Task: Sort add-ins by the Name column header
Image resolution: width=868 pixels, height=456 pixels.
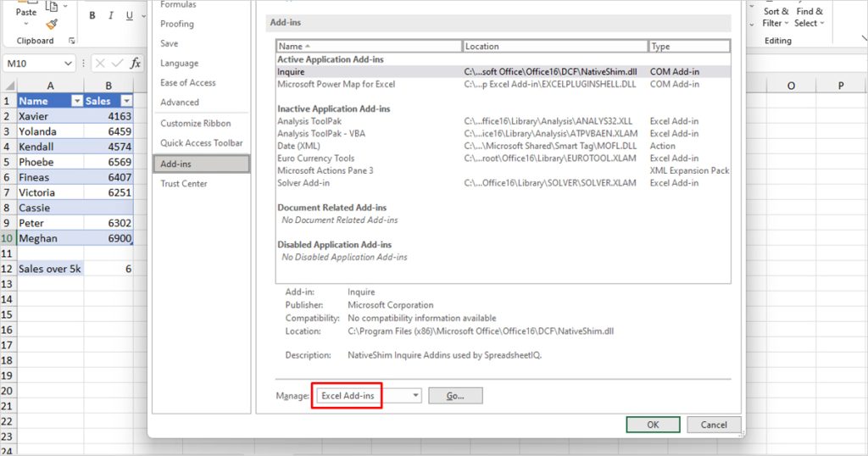Action: [x=370, y=47]
